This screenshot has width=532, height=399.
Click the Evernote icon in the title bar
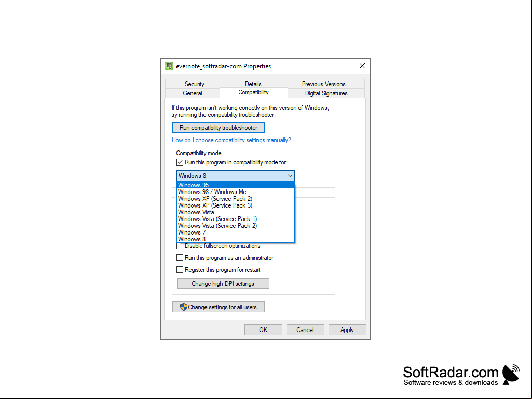[169, 66]
